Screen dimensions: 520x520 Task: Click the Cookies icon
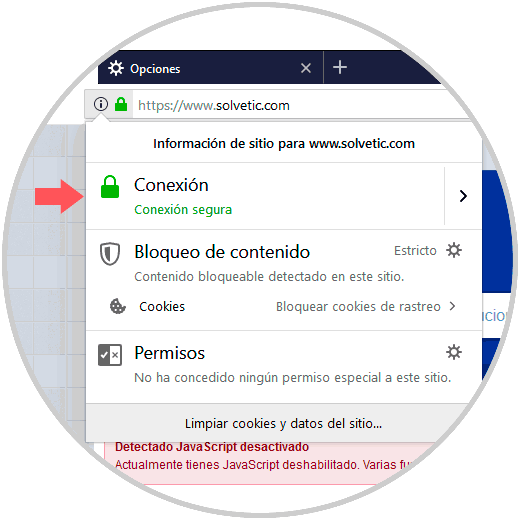tap(118, 306)
